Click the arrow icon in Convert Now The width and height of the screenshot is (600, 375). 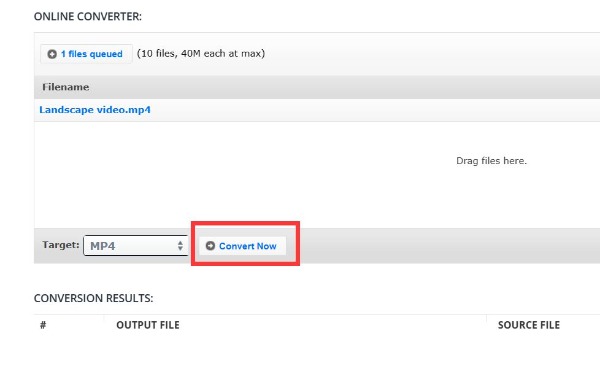pos(210,246)
